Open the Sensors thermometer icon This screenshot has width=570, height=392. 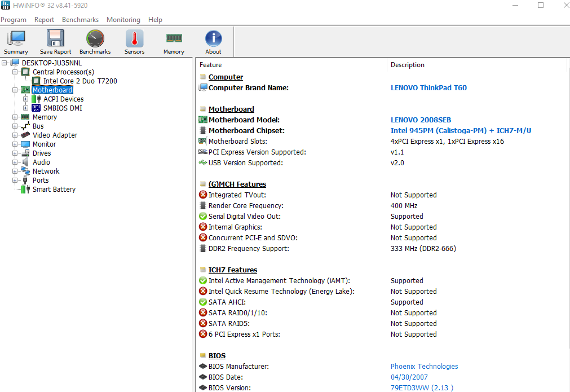[x=134, y=41]
